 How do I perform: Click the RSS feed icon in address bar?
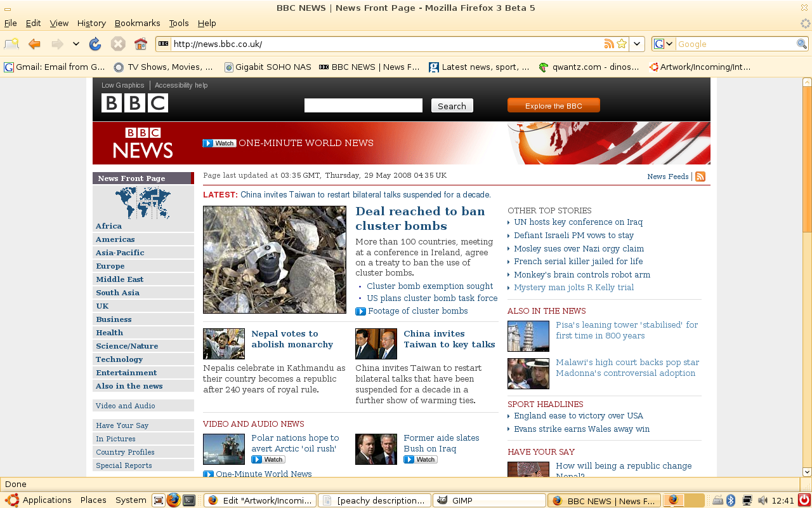pos(609,44)
